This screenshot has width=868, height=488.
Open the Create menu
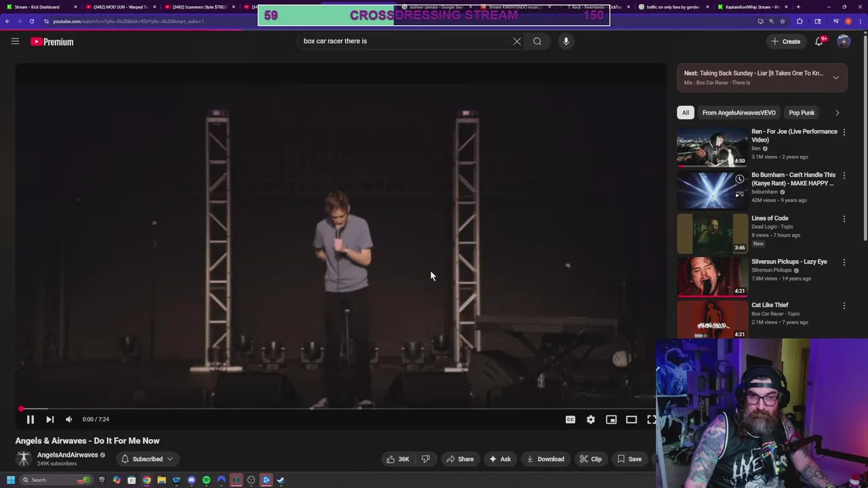785,41
